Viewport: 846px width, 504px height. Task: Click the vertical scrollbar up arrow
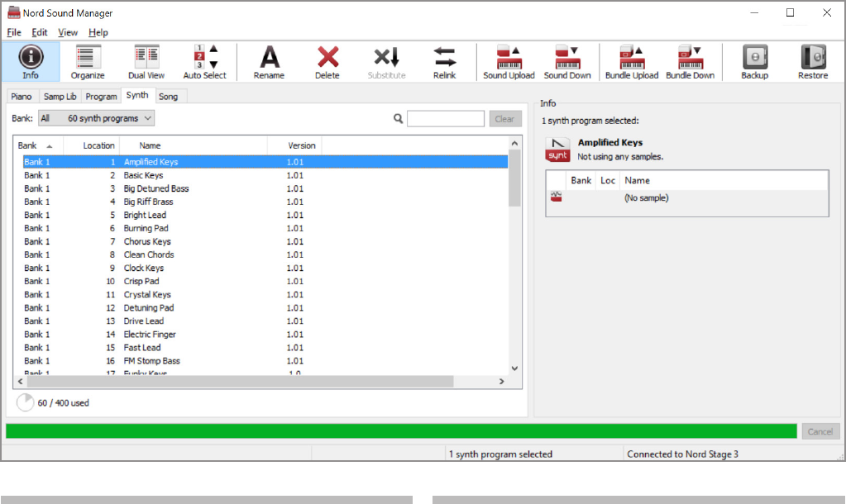[x=514, y=144]
